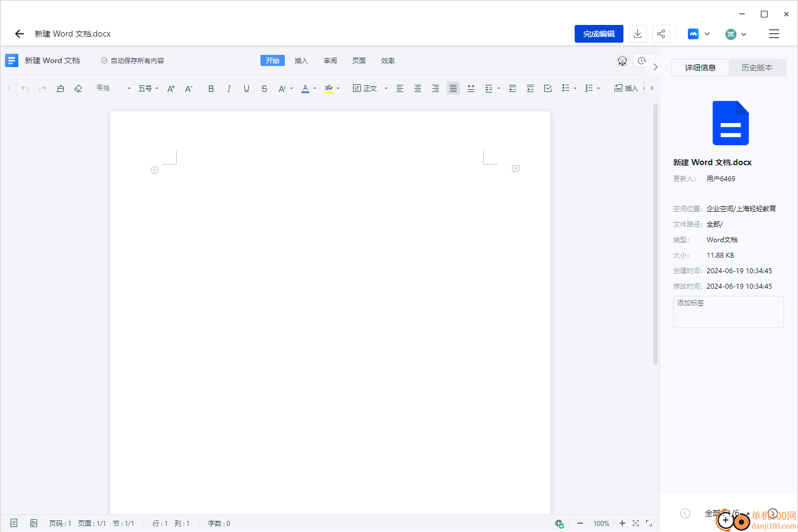Fit page to window icon
This screenshot has width=798, height=532.
[636, 523]
